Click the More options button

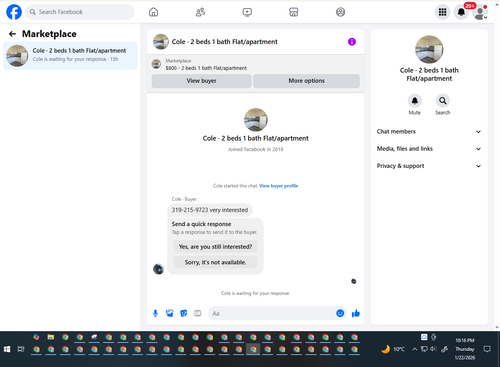point(306,81)
